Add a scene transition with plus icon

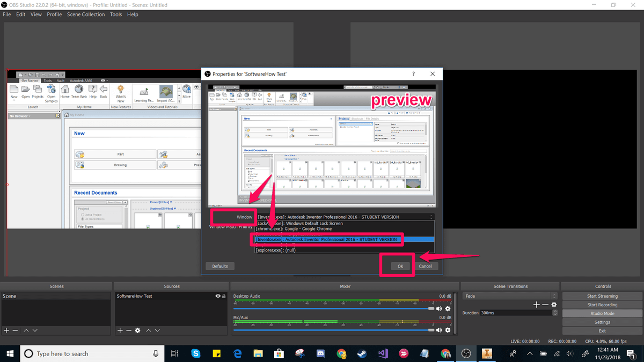pos(536,305)
